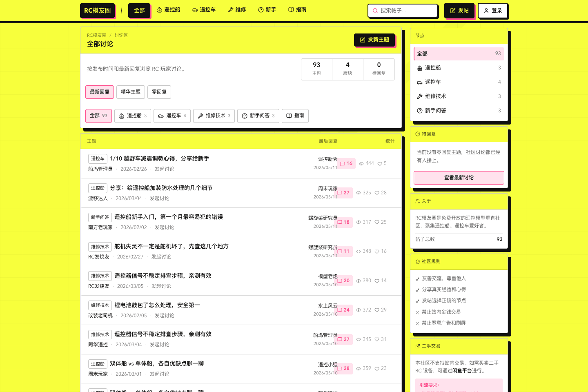Image resolution: width=588 pixels, height=392 pixels.
Task: Open the 遥控船 top navigation item
Action: 168,10
